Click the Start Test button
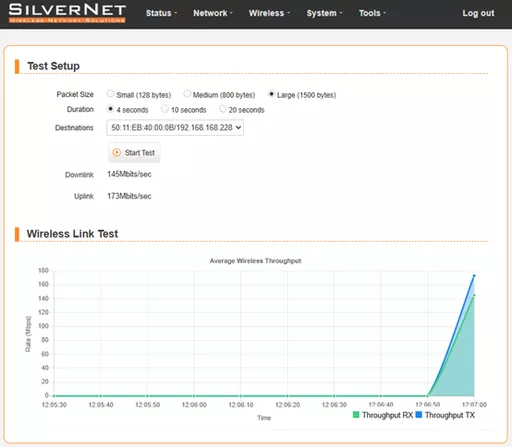The image size is (512, 447). coord(134,153)
